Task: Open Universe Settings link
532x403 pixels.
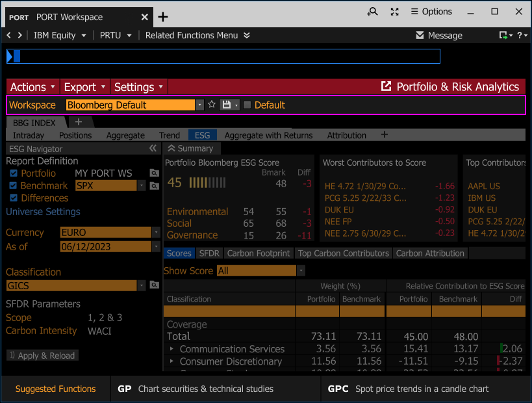Action: [x=43, y=211]
